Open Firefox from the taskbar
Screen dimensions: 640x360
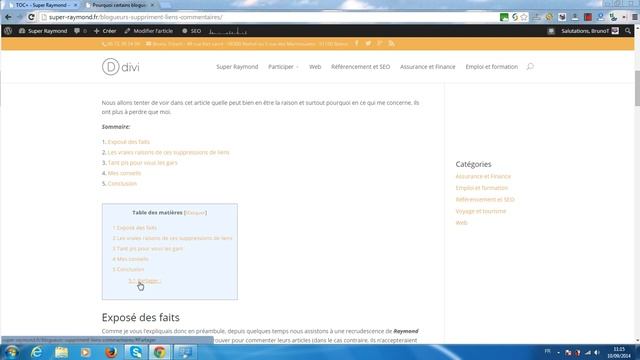(111, 352)
